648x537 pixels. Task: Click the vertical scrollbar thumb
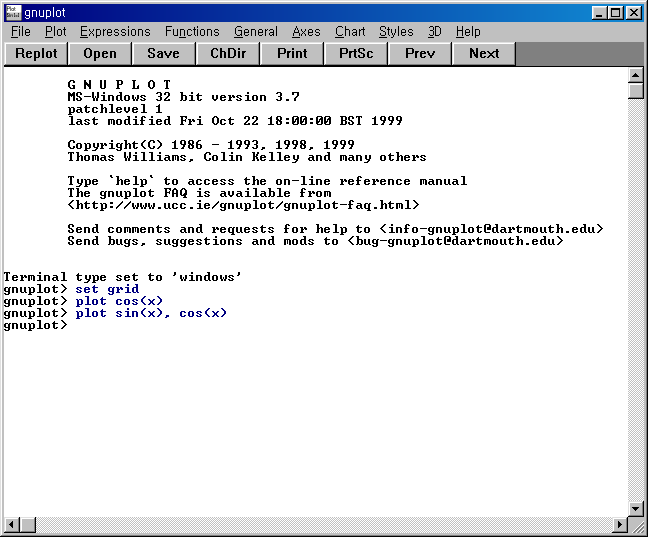636,91
